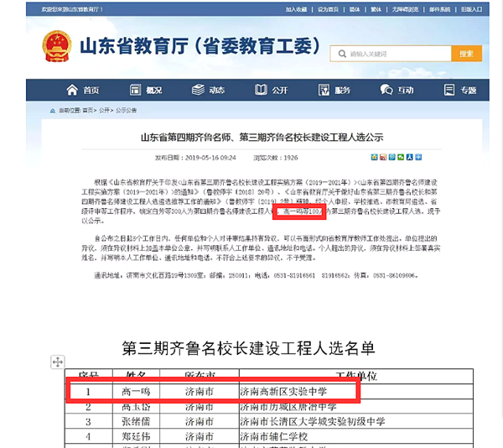The width and height of the screenshot is (503, 448).
Task: Click the home icon beside 首页
Action: pos(72,90)
